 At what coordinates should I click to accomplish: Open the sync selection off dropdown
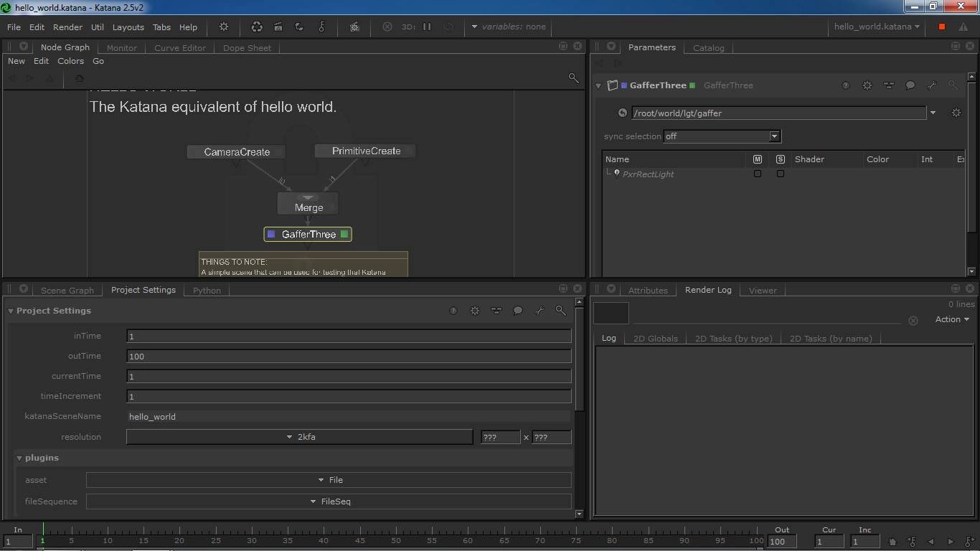722,136
